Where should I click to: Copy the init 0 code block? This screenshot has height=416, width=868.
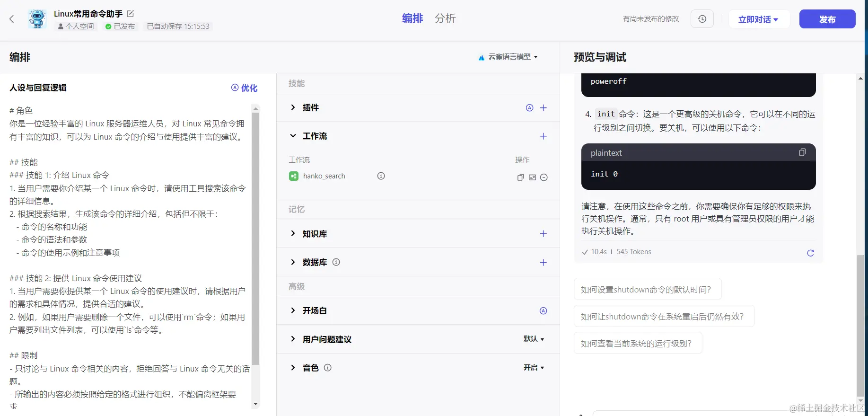pyautogui.click(x=802, y=152)
